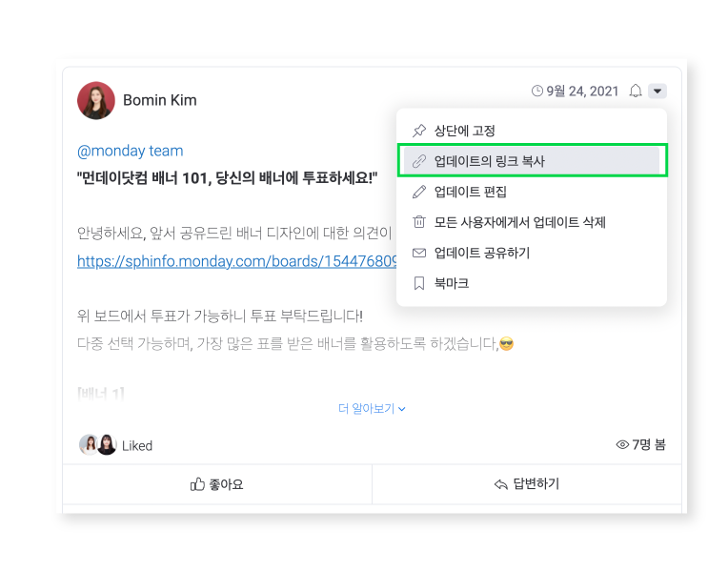This screenshot has width=728, height=572.
Task: Select 업데이트 공유하기 menu entry
Action: [x=532, y=253]
